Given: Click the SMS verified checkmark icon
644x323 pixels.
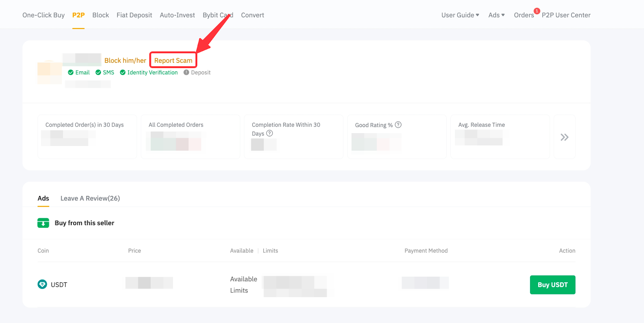Looking at the screenshot, I should click(x=98, y=72).
